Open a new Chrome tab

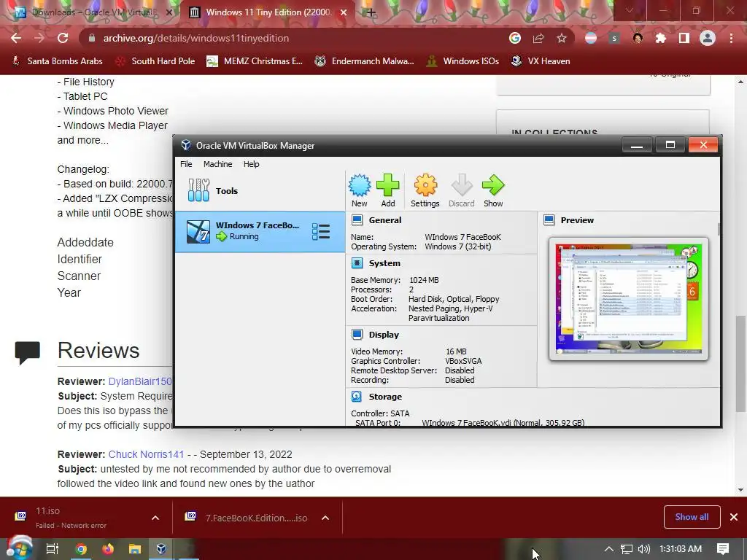(371, 12)
